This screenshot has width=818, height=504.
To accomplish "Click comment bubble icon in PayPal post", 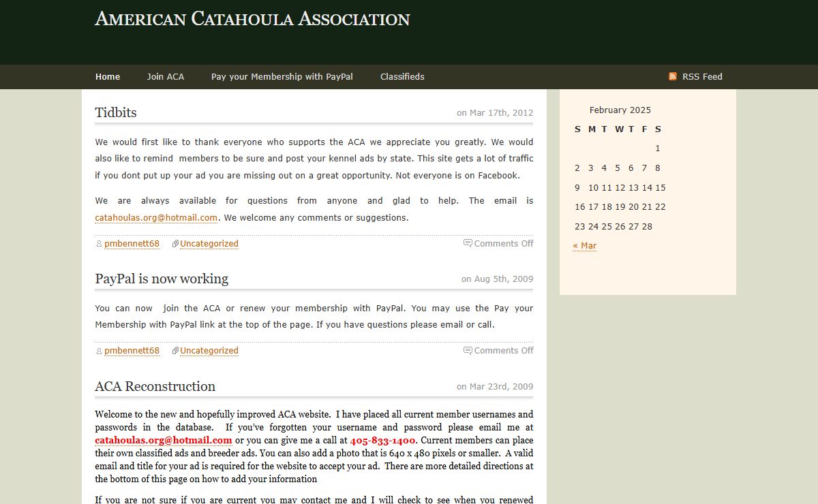I will [x=468, y=350].
